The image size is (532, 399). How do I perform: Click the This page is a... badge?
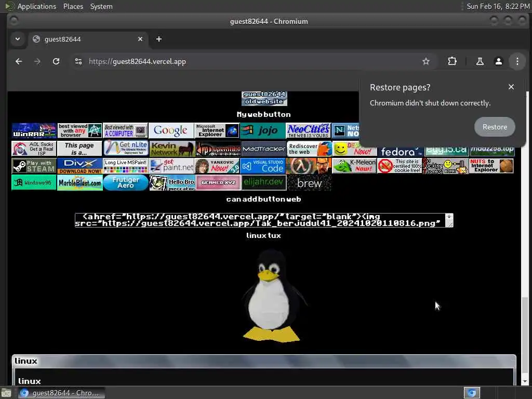(x=79, y=149)
